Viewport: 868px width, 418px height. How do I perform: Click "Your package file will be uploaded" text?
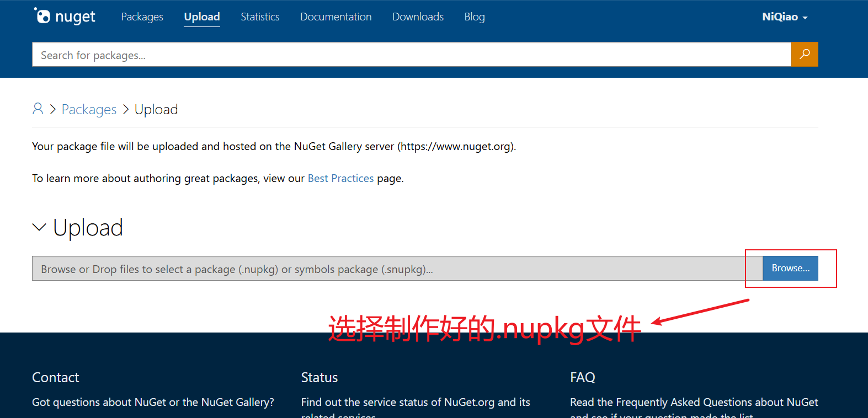[274, 146]
